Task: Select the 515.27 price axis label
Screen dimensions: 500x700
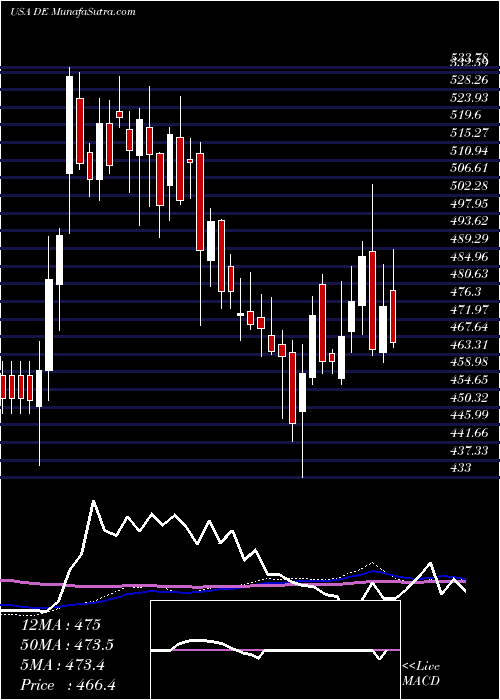Action: (x=471, y=133)
